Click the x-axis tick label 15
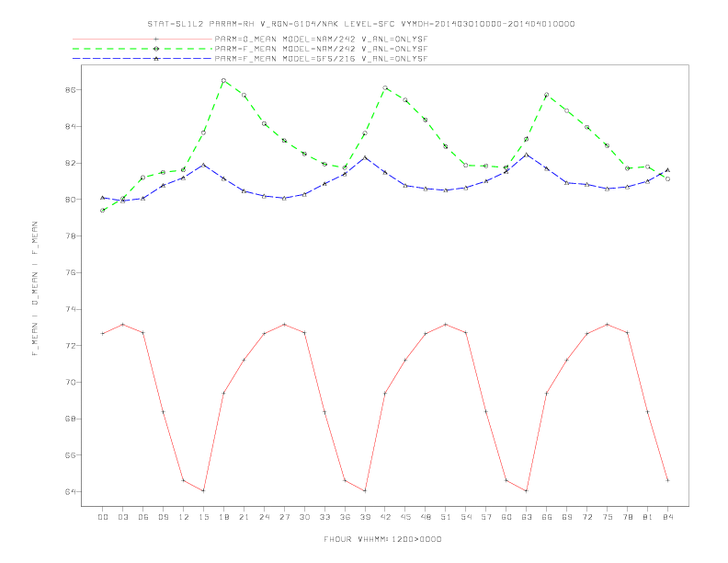Image resolution: width=728 pixels, height=563 pixels. coord(203,517)
